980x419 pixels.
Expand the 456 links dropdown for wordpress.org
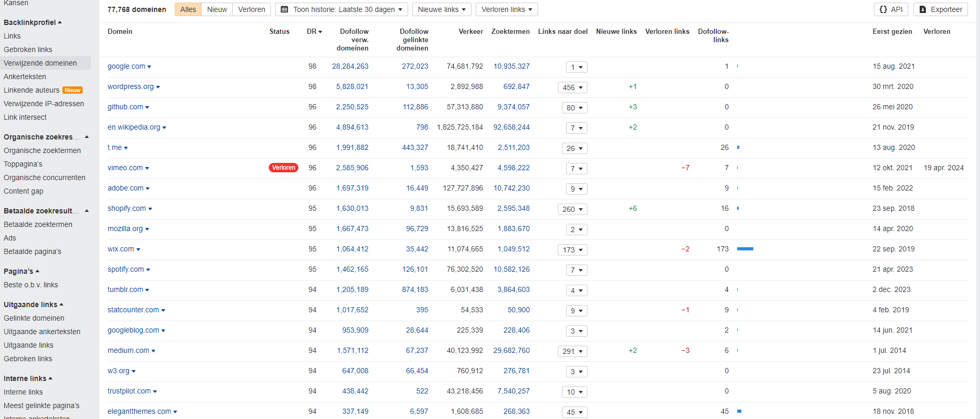(x=572, y=87)
